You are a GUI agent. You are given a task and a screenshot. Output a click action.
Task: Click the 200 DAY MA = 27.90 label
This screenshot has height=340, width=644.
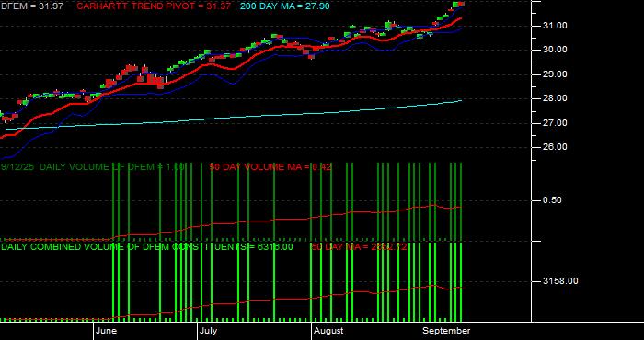coord(284,6)
